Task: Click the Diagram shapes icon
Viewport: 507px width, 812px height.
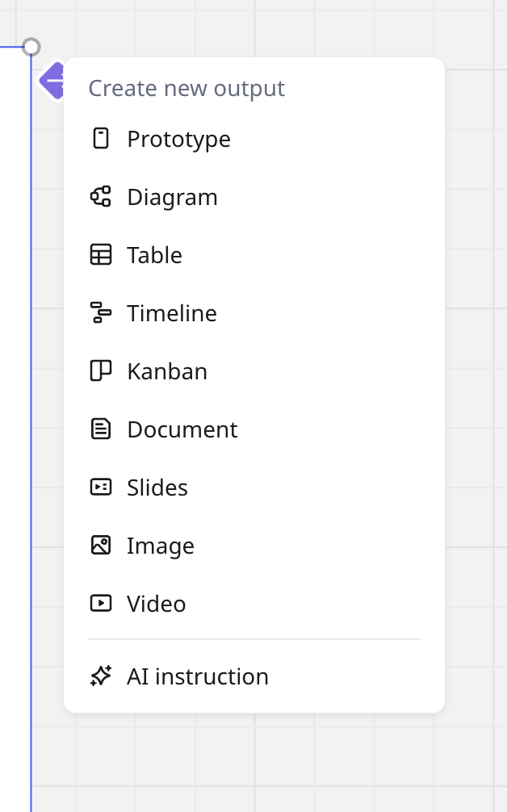Action: 100,197
